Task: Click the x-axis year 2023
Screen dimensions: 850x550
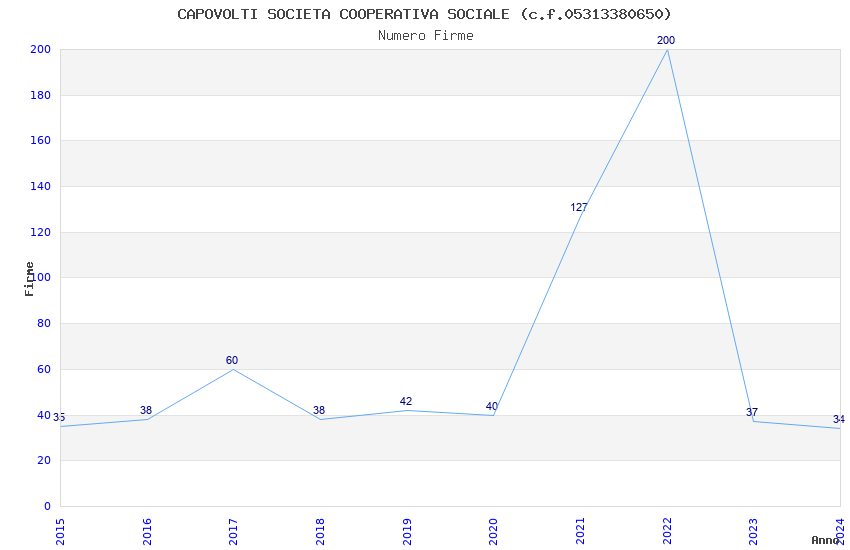Action: click(x=754, y=532)
